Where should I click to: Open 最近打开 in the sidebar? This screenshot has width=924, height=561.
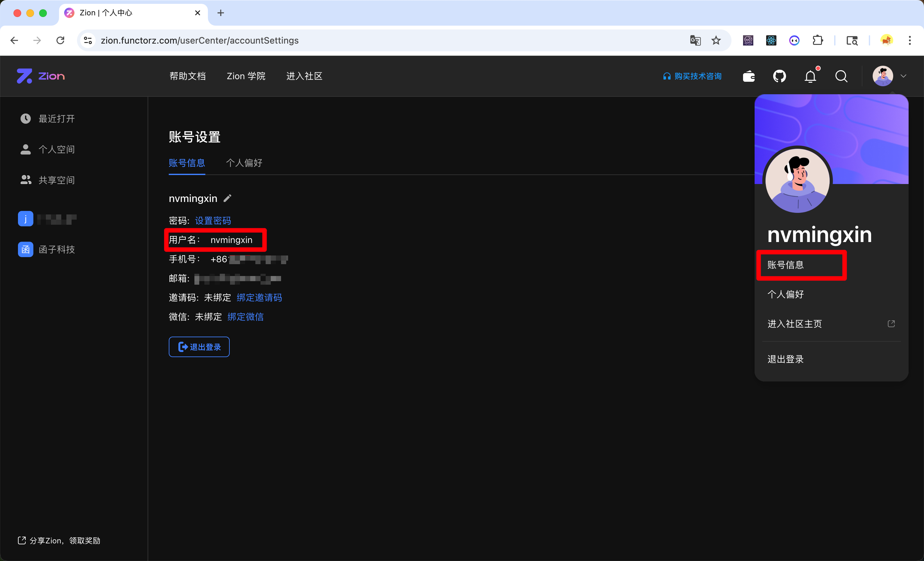pyautogui.click(x=57, y=119)
